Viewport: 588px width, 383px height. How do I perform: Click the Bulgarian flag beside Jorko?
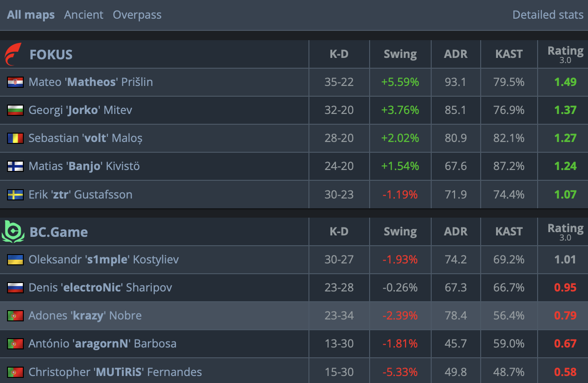click(x=15, y=110)
